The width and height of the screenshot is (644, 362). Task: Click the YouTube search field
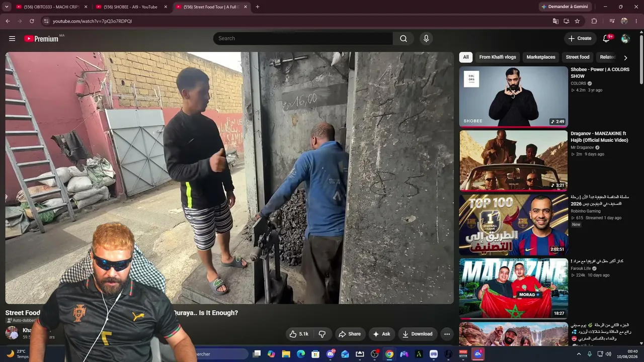[303, 39]
